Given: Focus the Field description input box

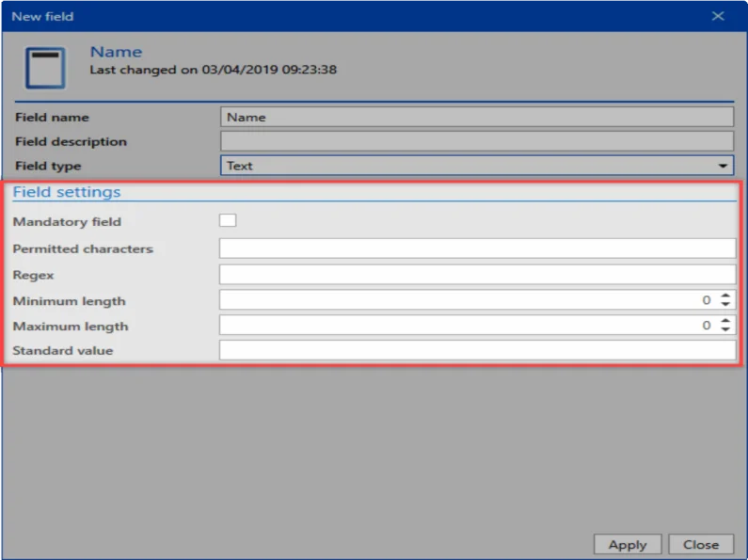Looking at the screenshot, I should point(477,141).
